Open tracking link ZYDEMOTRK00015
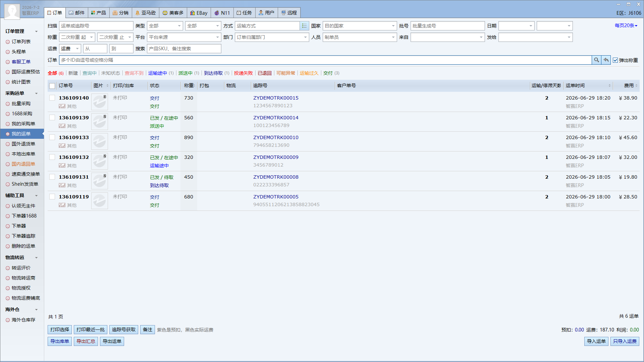Screen dimensions: 644x362 276,98
